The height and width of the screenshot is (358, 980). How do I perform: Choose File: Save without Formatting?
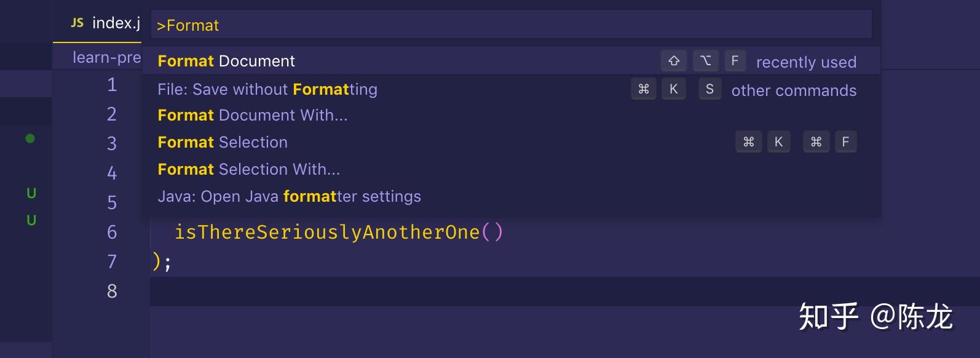point(267,89)
